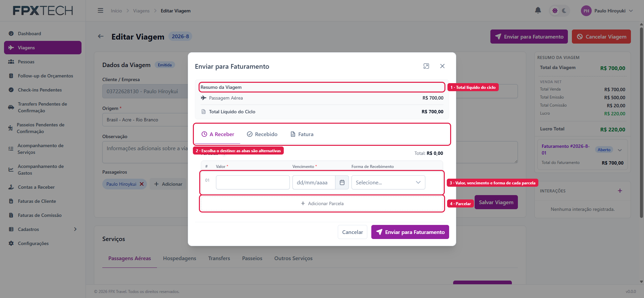Image resolution: width=644 pixels, height=298 pixels.
Task: Open Passeios services tab
Action: point(252,258)
